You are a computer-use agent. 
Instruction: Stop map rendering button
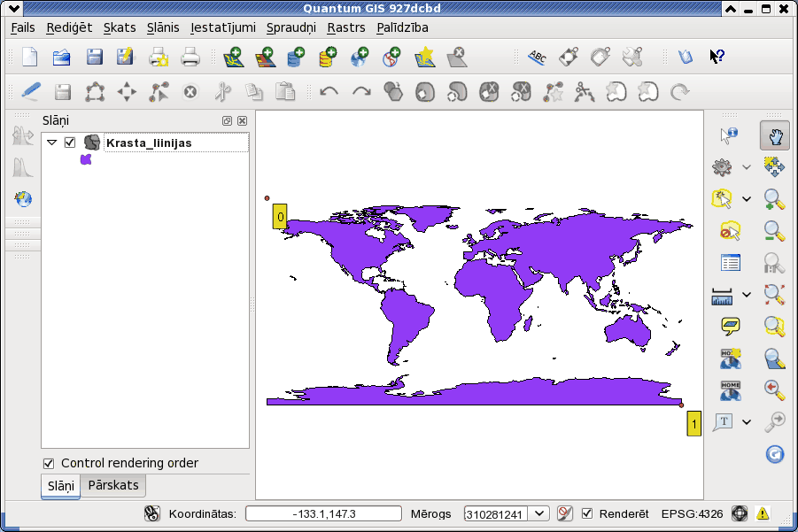pos(564,513)
